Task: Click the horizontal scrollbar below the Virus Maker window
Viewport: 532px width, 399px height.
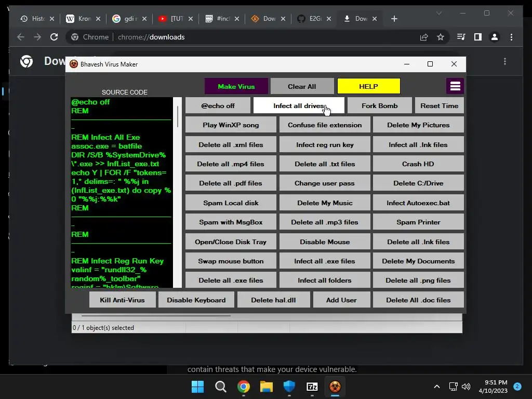Action: pos(156,315)
